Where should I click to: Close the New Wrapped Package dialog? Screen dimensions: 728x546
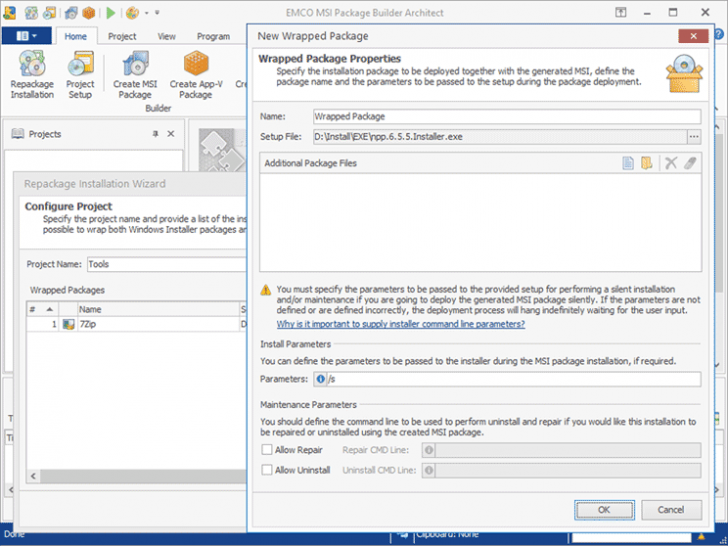pos(693,36)
